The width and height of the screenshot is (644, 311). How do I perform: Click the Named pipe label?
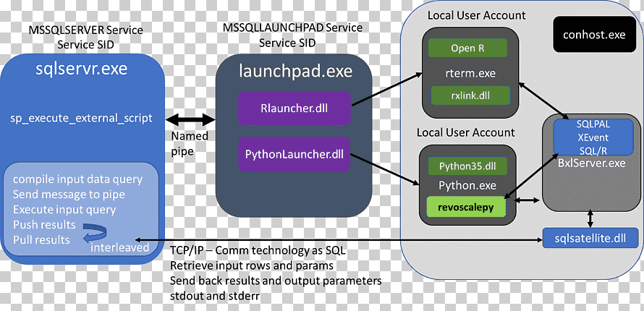coord(190,143)
